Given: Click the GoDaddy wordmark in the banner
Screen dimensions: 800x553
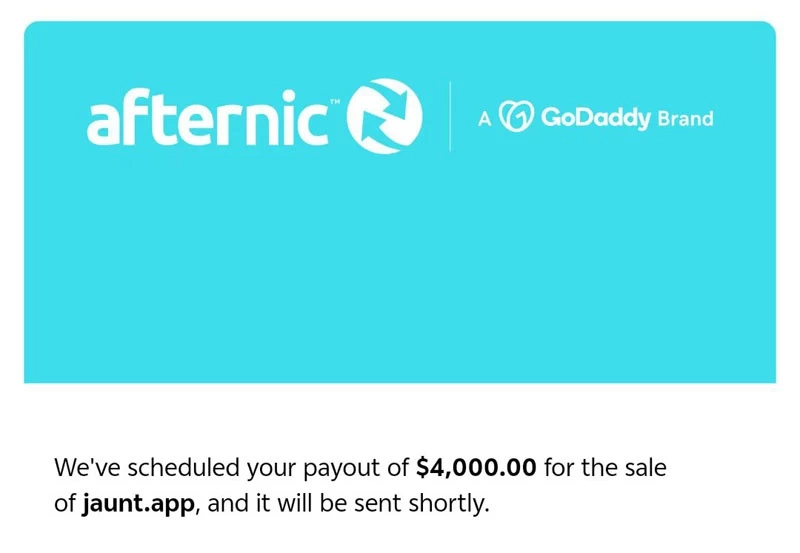Looking at the screenshot, I should click(x=595, y=118).
